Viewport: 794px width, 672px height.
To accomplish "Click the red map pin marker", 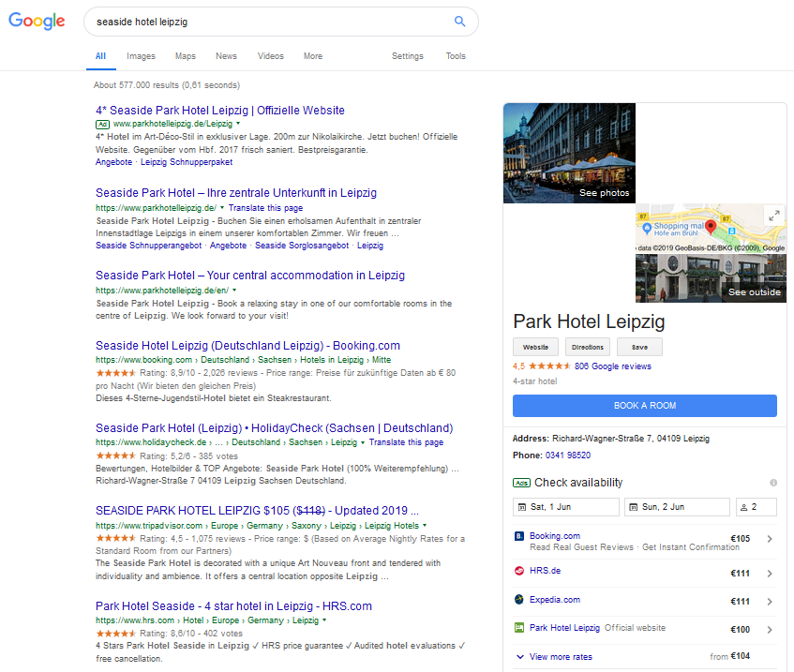I will (711, 226).
